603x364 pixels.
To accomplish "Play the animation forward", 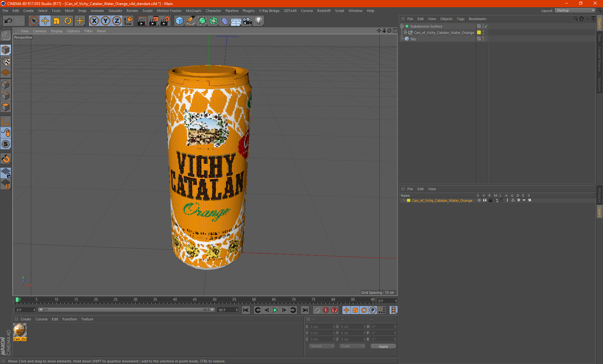I will pyautogui.click(x=275, y=310).
